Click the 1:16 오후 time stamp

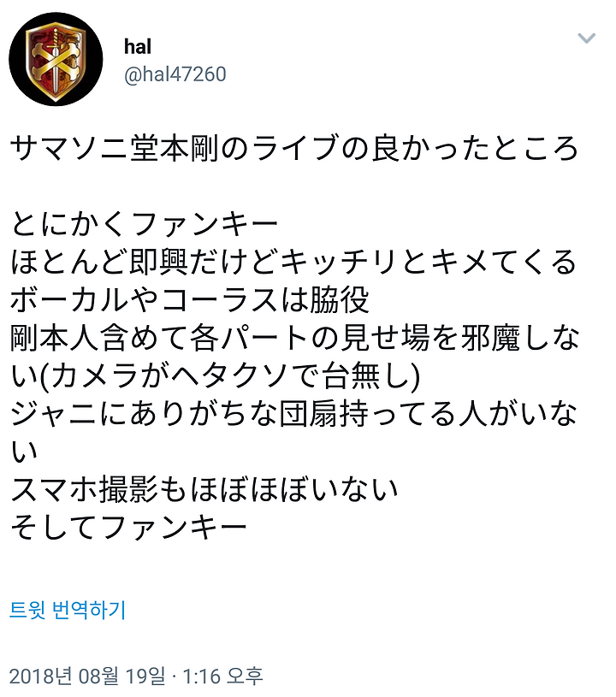(222, 676)
